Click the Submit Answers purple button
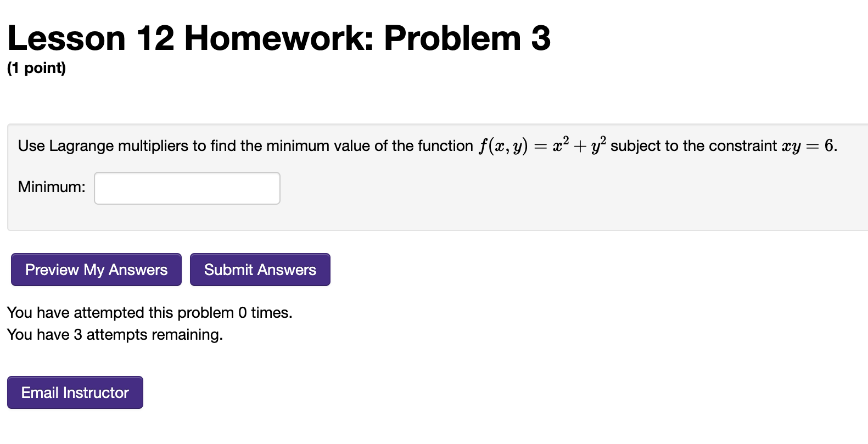868x444 pixels. (260, 269)
